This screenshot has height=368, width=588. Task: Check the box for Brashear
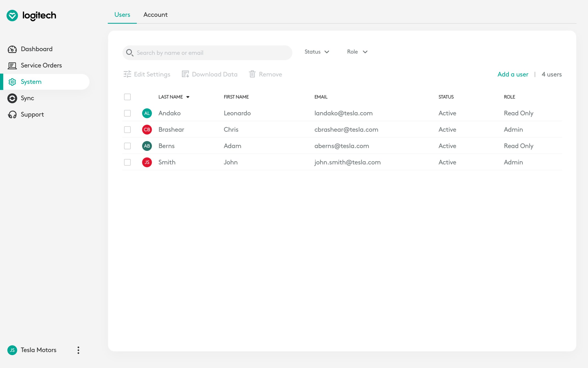click(x=127, y=129)
